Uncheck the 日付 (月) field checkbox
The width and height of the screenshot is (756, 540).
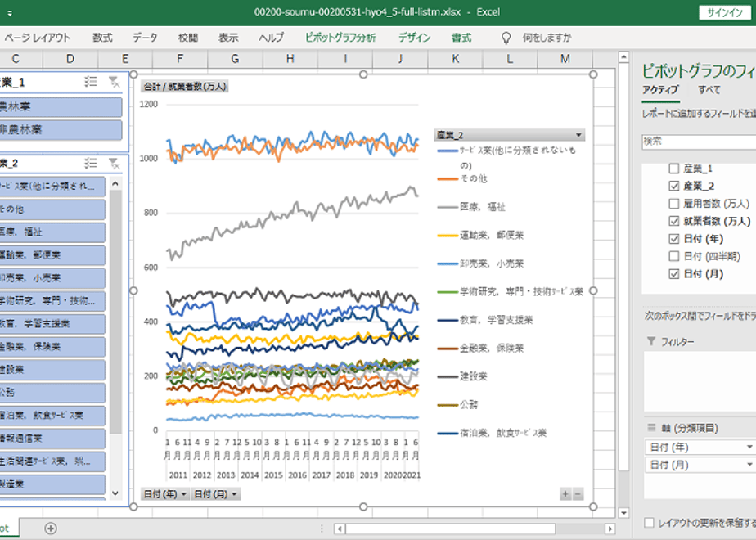(674, 274)
